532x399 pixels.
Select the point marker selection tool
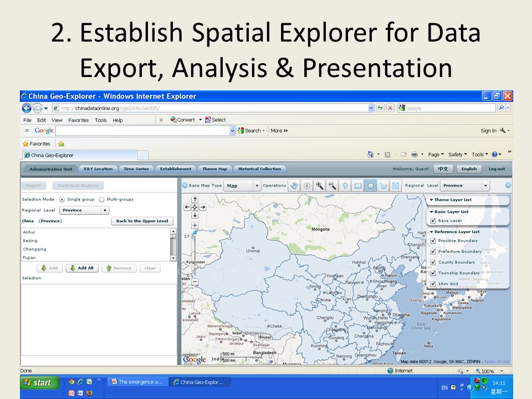pyautogui.click(x=345, y=186)
